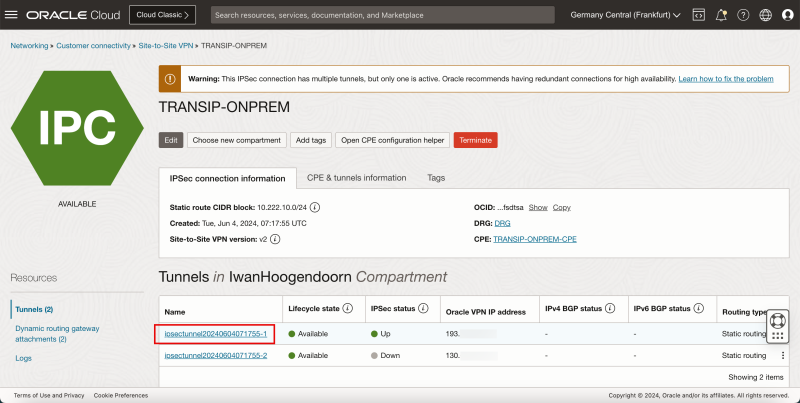Click Open CPE configuration helper button
Screen dimensions: 800x403
click(392, 140)
